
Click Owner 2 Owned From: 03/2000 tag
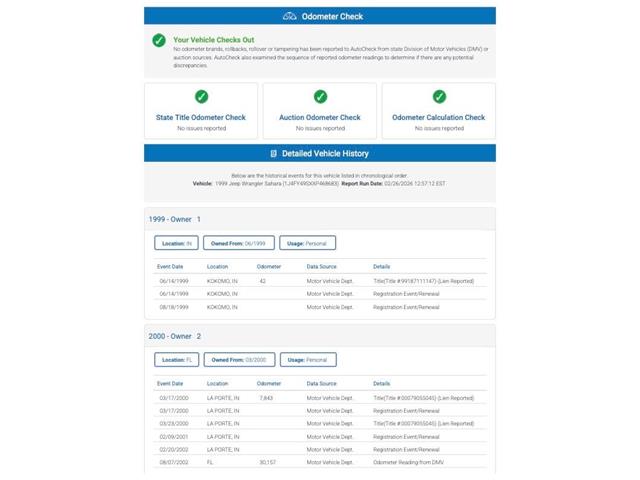coord(239,360)
